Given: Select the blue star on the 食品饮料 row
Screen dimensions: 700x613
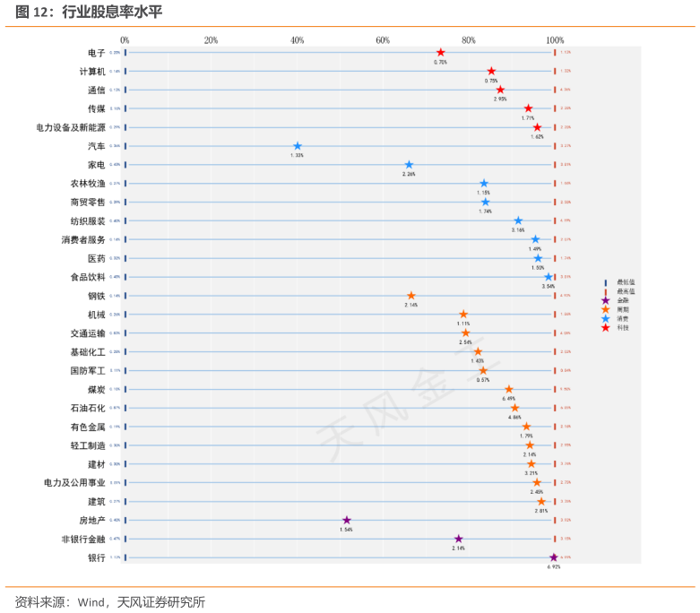Looking at the screenshot, I should coord(549,277).
